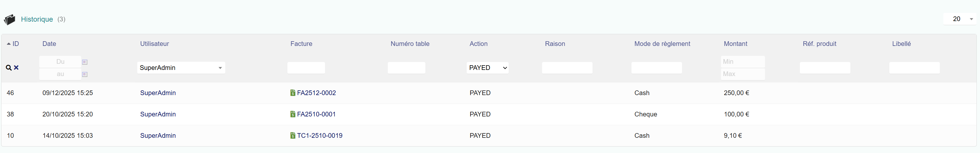Image resolution: width=980 pixels, height=153 pixels.
Task: Sort by the Date column header
Action: coord(49,44)
